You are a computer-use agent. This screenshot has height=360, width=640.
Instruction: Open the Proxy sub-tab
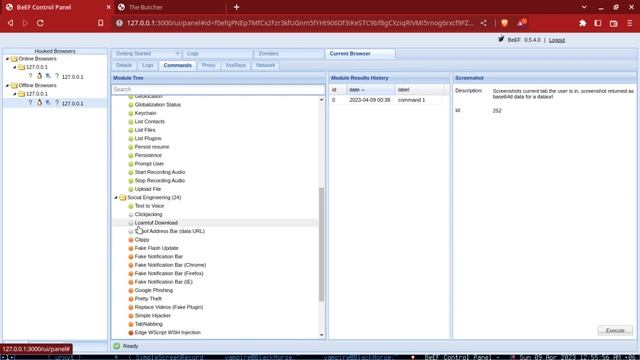pyautogui.click(x=209, y=65)
